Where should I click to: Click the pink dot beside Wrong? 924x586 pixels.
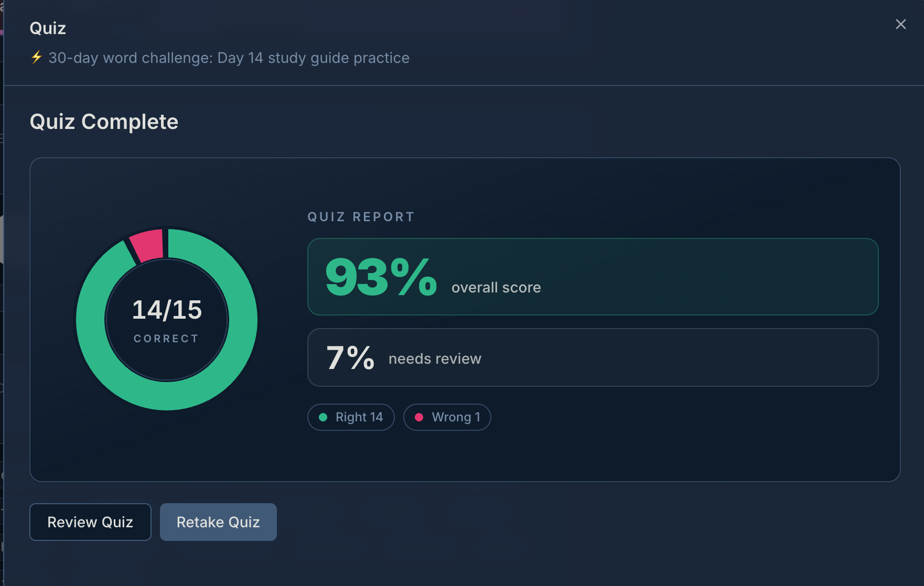[419, 417]
